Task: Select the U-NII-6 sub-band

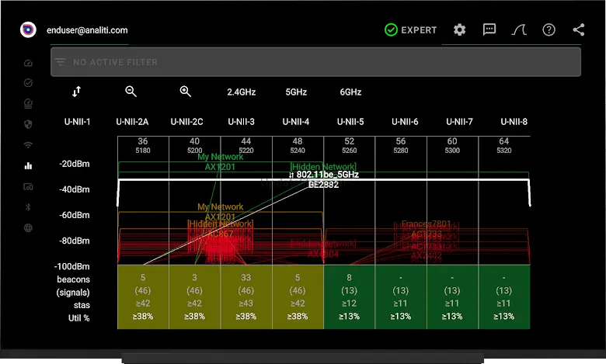Action: pyautogui.click(x=405, y=122)
